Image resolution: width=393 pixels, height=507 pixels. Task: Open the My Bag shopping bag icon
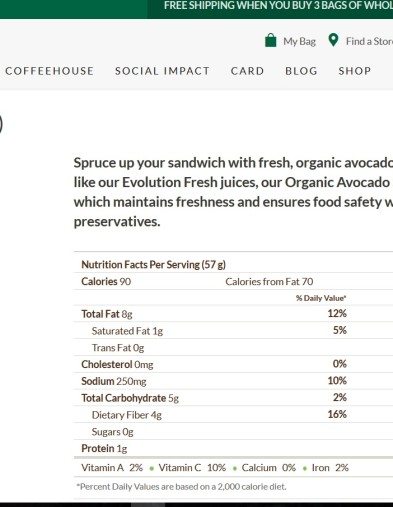[x=271, y=41]
